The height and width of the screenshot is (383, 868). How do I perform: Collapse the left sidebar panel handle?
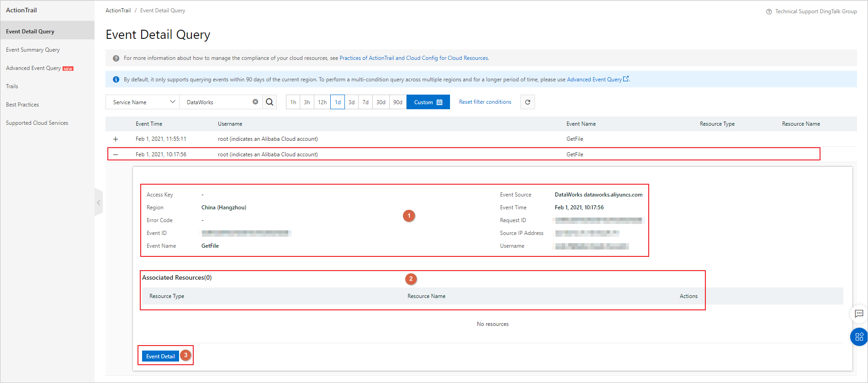[98, 202]
